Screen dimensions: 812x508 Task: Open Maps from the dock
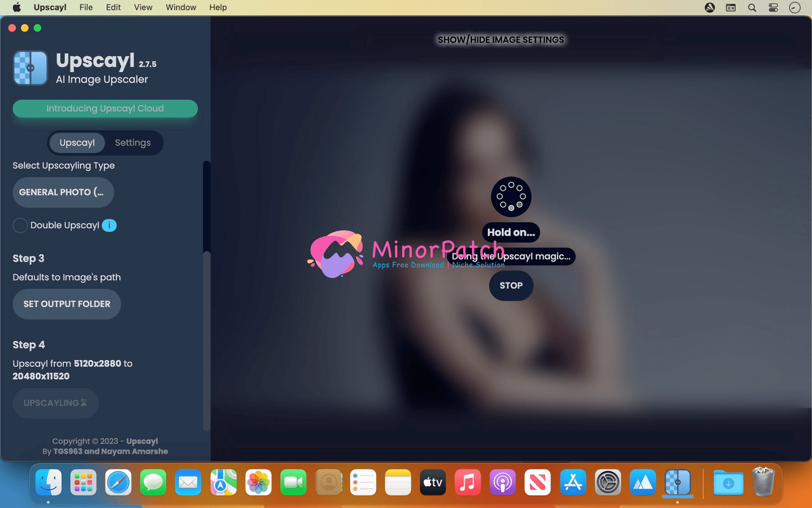coord(223,483)
